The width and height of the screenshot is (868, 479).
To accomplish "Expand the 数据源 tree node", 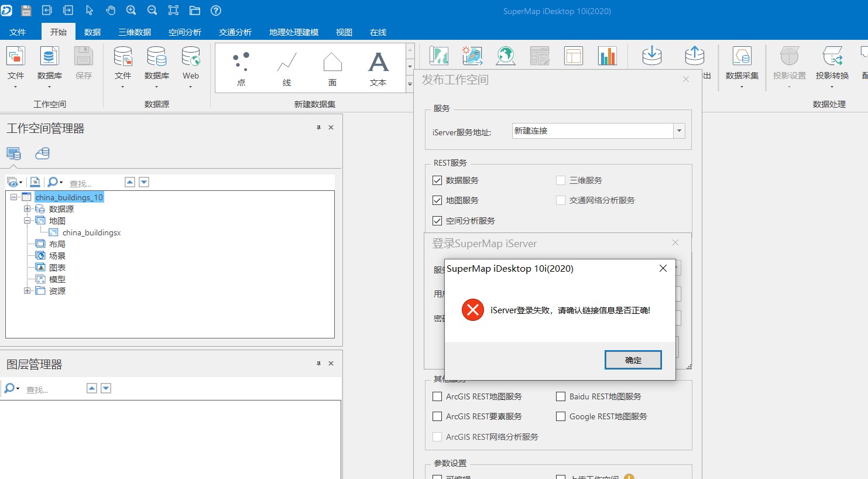I will click(x=27, y=209).
